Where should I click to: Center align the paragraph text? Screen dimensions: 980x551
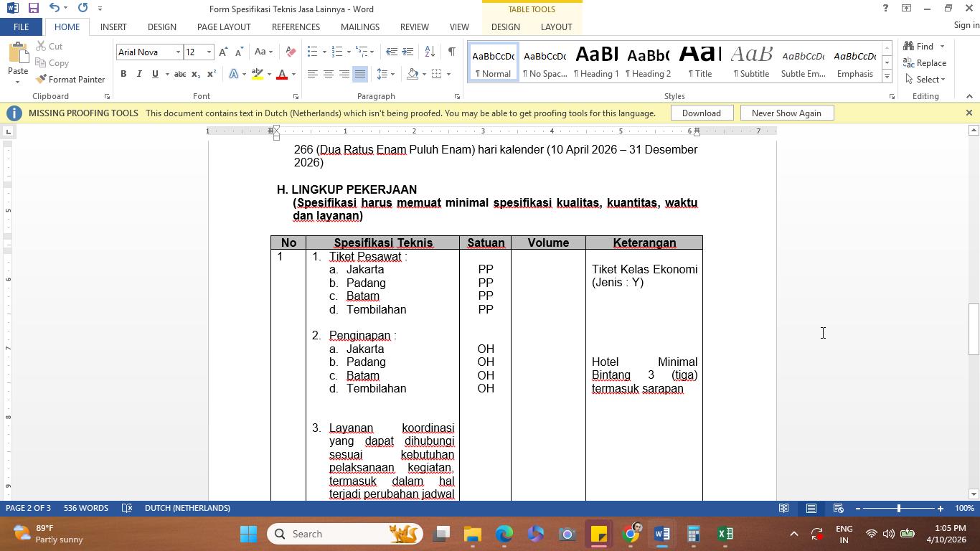(329, 74)
